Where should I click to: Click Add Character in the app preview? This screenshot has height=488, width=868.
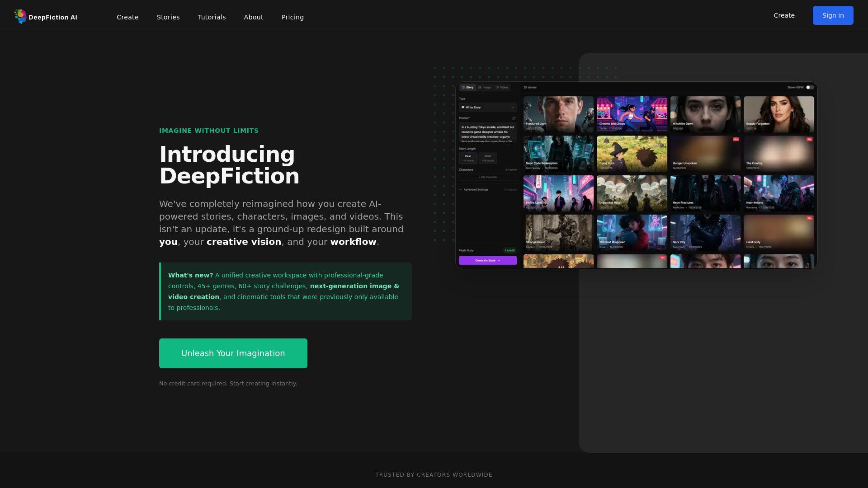[x=488, y=177]
